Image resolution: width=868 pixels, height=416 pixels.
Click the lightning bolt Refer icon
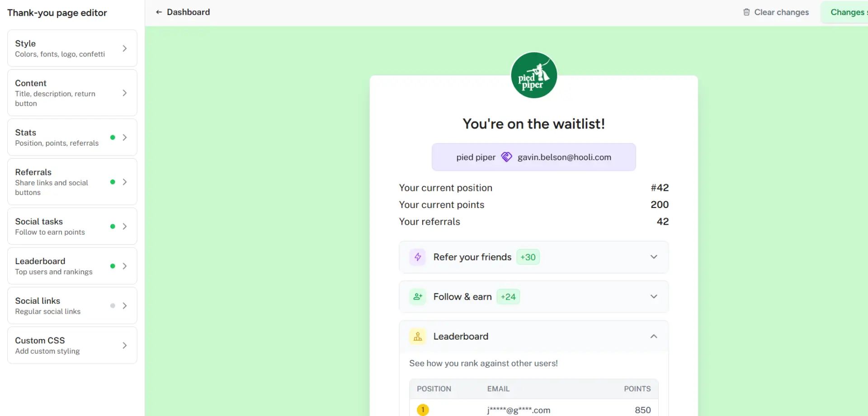pyautogui.click(x=418, y=257)
